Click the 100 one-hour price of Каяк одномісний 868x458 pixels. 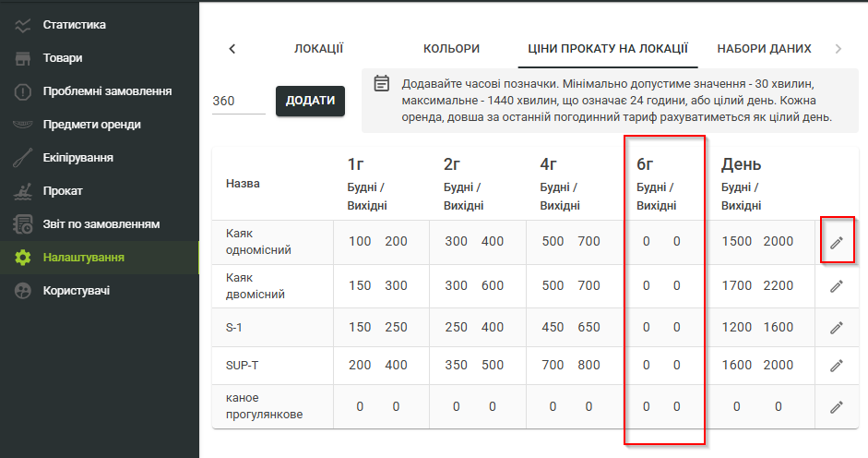click(x=360, y=242)
